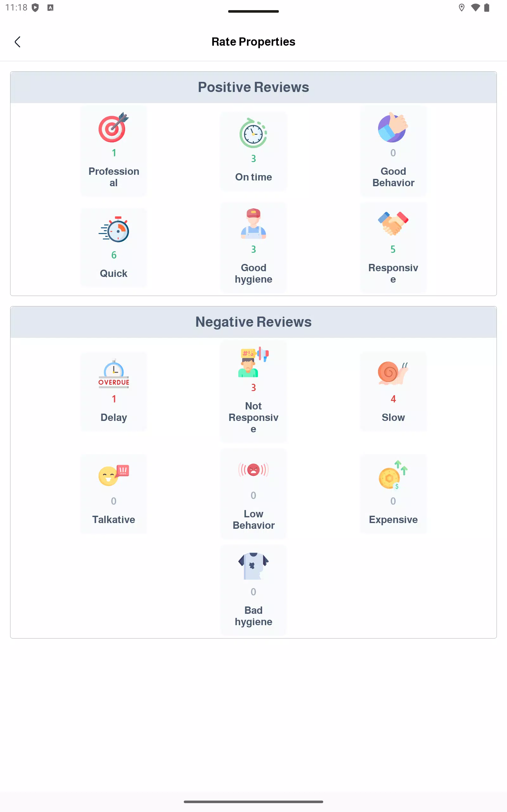Tap the Delay overdue clock icon
The height and width of the screenshot is (812, 507).
[x=114, y=373]
